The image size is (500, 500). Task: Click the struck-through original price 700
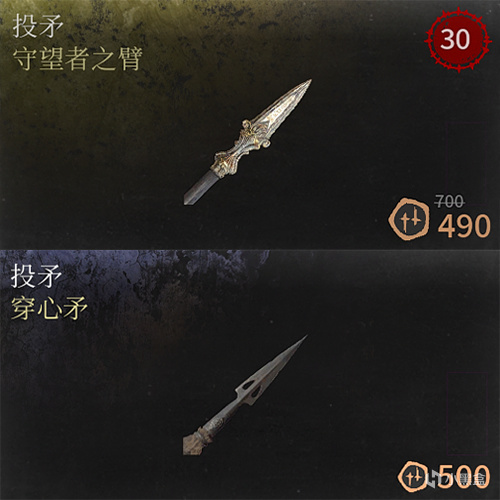[x=450, y=201]
